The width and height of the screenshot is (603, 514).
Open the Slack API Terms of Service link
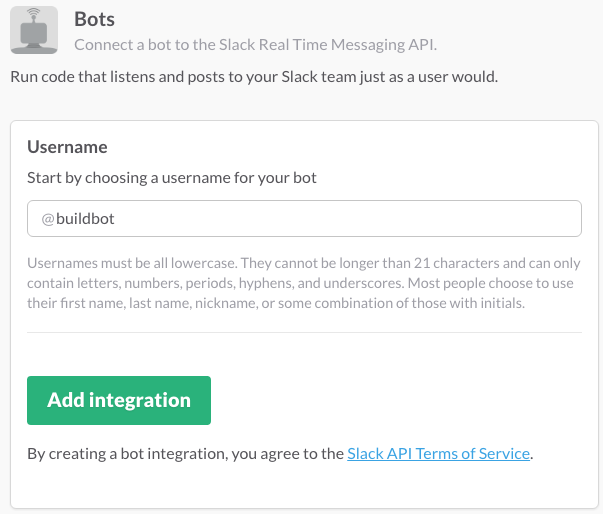tap(438, 454)
